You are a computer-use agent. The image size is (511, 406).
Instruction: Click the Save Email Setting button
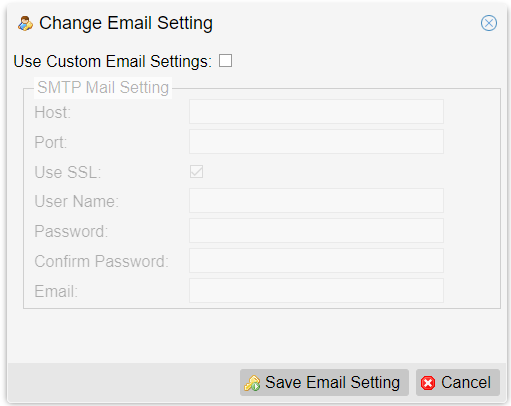tap(324, 382)
